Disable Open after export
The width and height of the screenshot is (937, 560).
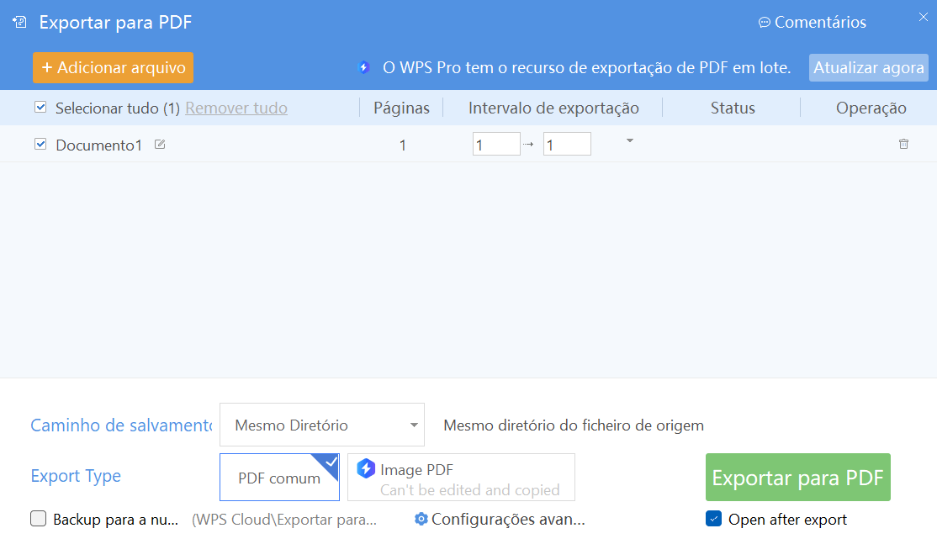click(x=713, y=520)
